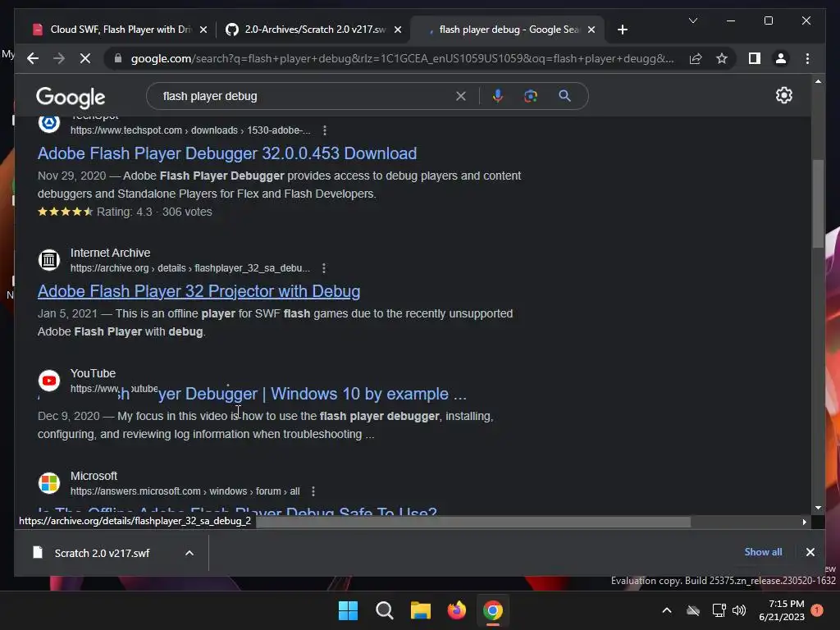Viewport: 840px width, 630px height.
Task: Close the GitHub Scratch 2.0 tab
Action: [398, 30]
